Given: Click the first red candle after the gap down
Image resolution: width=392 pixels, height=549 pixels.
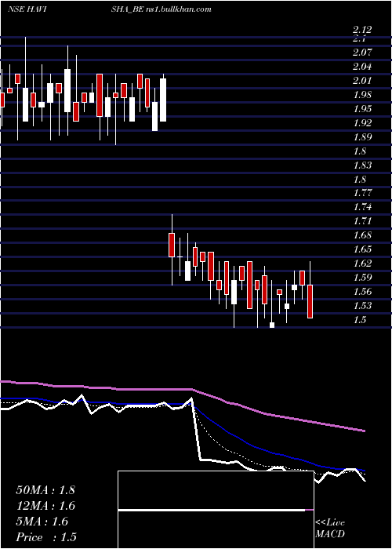Looking at the screenshot, I should click(x=172, y=245).
